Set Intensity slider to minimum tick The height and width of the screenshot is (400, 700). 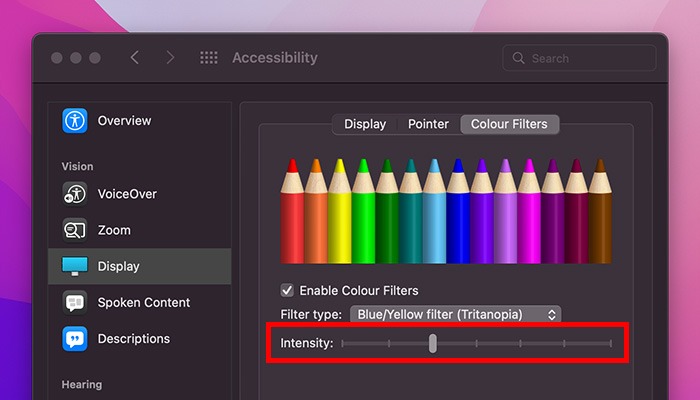[342, 343]
